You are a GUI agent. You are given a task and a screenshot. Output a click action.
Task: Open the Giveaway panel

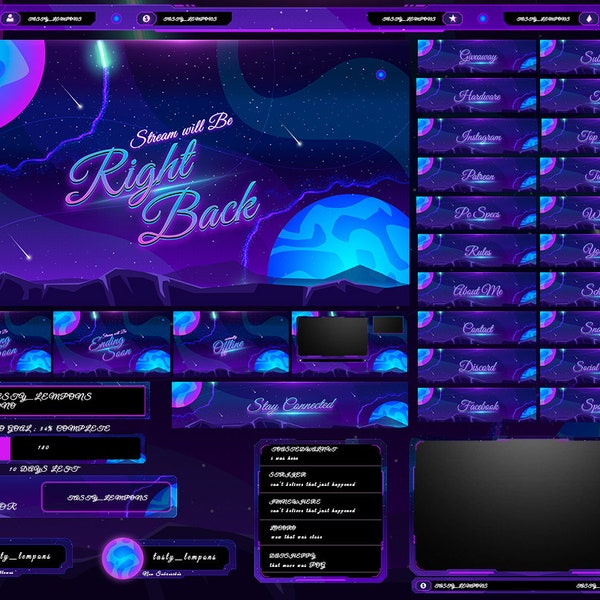tap(477, 57)
